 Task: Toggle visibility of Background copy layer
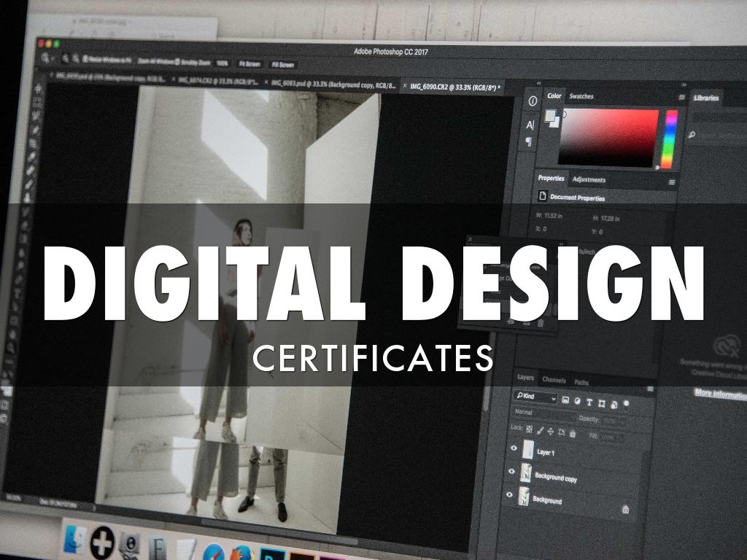click(511, 472)
